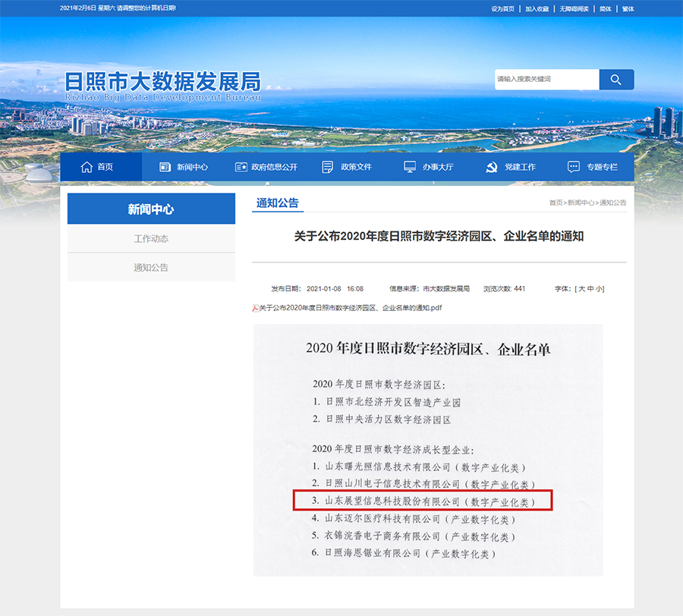Click the 政策文件 policy file icon

pyautogui.click(x=328, y=167)
